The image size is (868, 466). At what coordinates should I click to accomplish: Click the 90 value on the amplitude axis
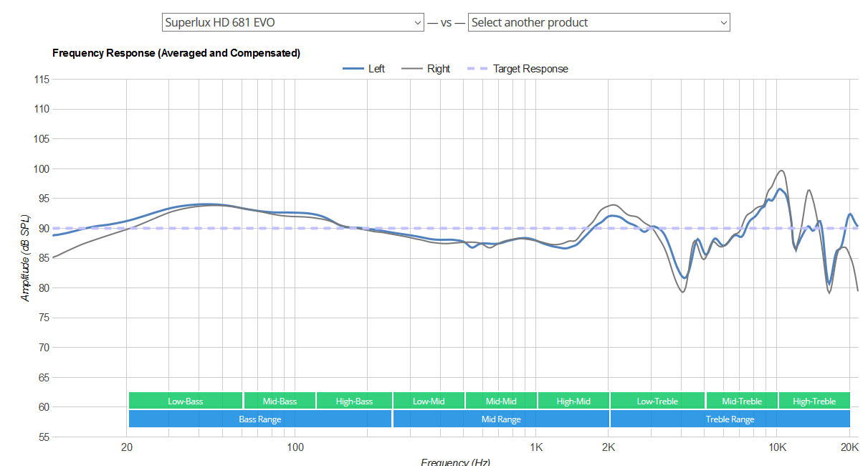pos(44,228)
